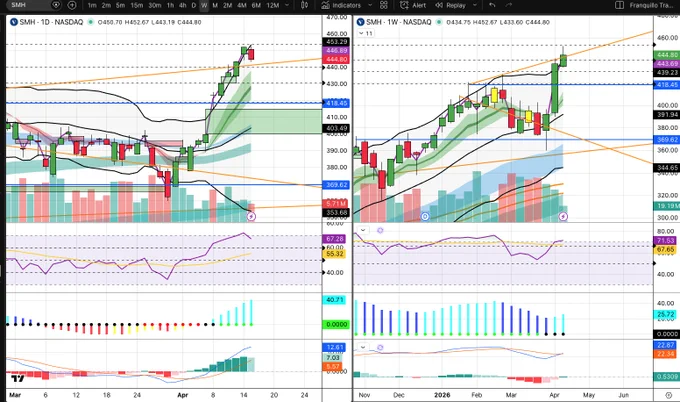The image size is (680, 402).
Task: Click the 369.62 blue price label on daily axis
Action: 337,185
